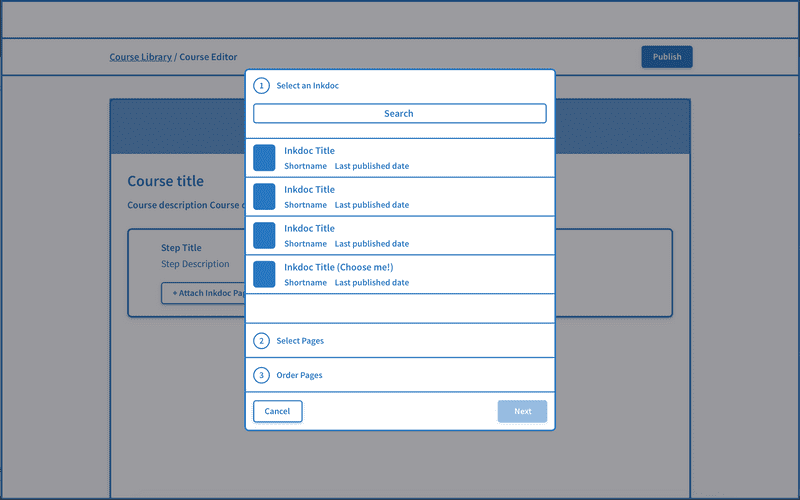Expand step 2 Select Pages
This screenshot has width=800, height=500.
point(400,341)
